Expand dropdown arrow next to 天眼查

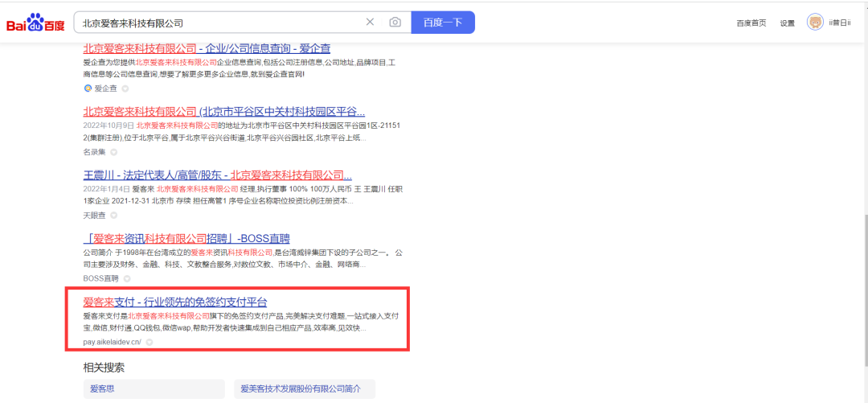pyautogui.click(x=113, y=215)
